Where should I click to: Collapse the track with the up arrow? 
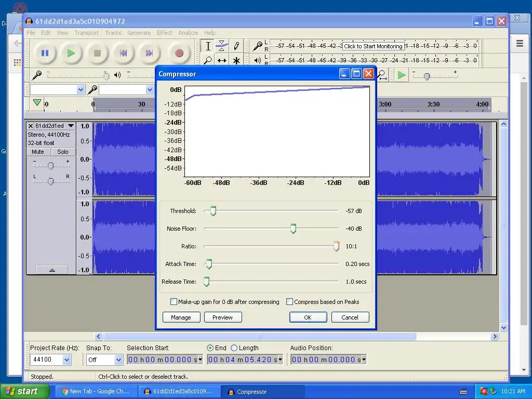[52, 270]
